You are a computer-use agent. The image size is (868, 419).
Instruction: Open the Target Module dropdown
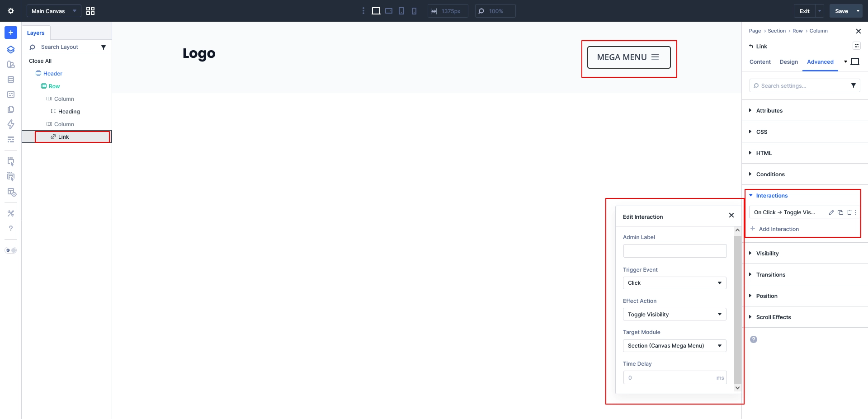[674, 346]
